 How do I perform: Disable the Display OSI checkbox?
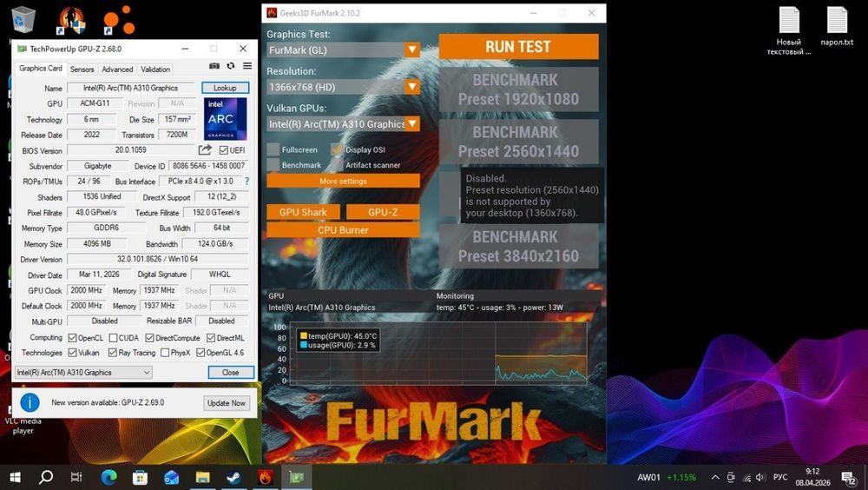pos(337,149)
